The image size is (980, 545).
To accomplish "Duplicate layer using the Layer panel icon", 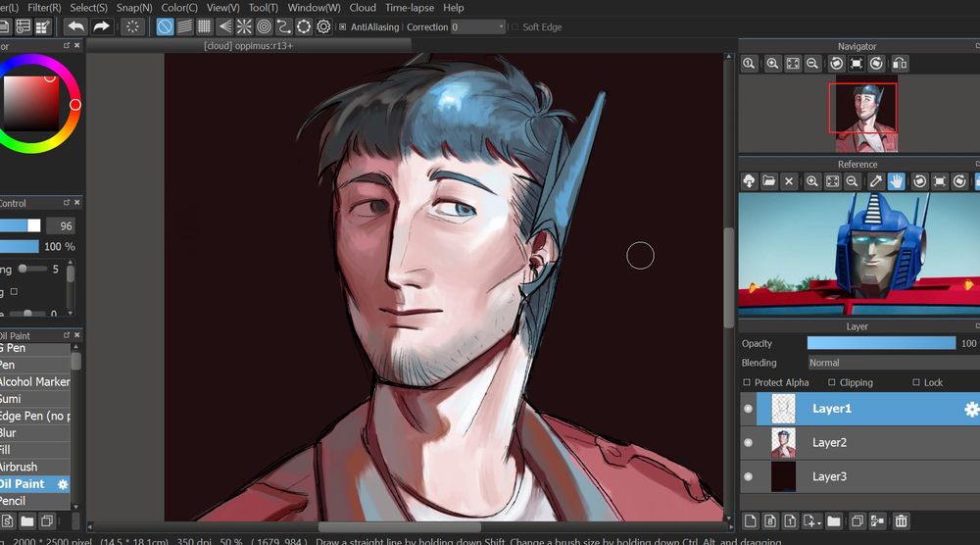I will (856, 520).
